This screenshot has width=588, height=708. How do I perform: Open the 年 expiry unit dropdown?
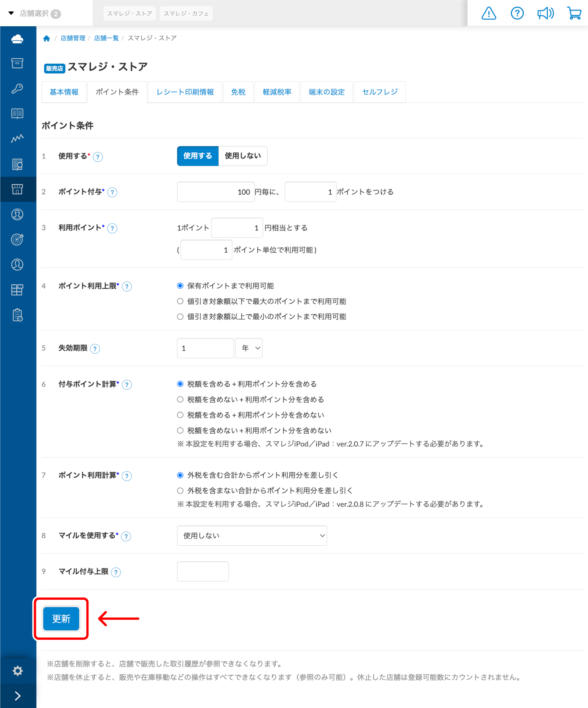click(x=249, y=348)
